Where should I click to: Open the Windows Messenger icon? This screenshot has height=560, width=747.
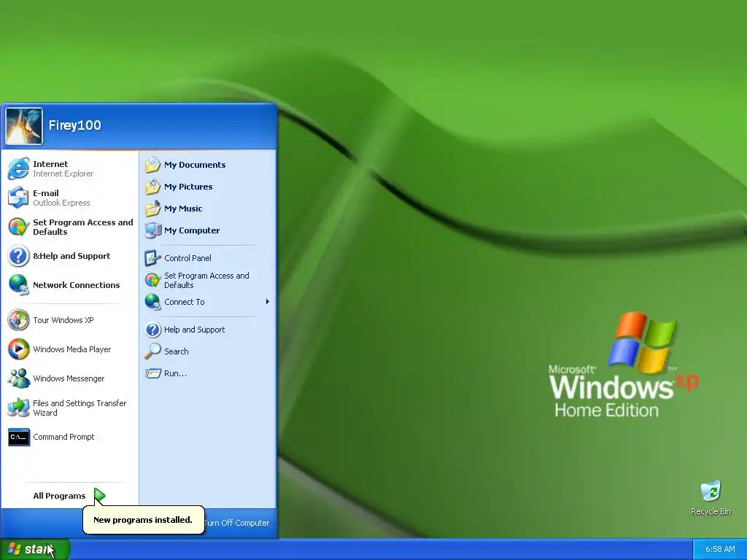pyautogui.click(x=18, y=378)
